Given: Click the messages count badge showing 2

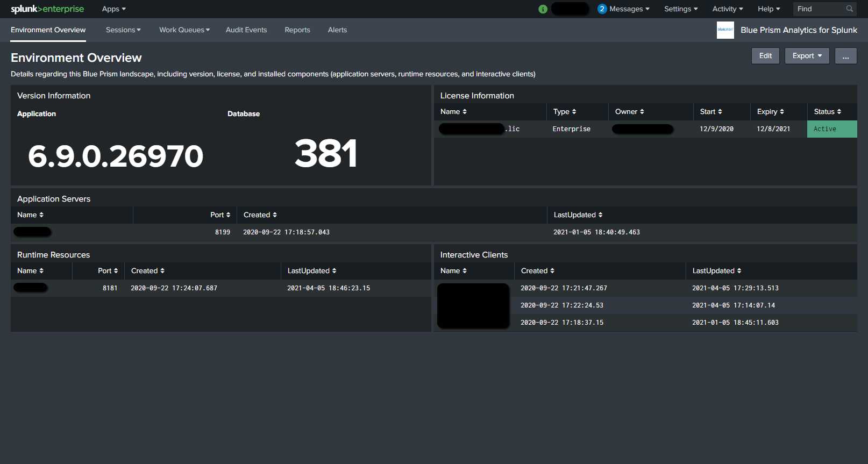Looking at the screenshot, I should 602,9.
